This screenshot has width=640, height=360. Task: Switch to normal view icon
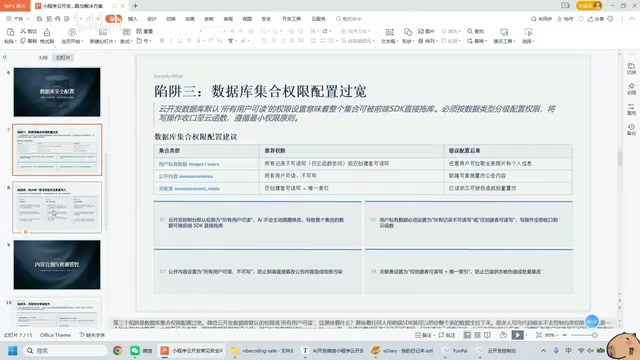[x=467, y=335]
